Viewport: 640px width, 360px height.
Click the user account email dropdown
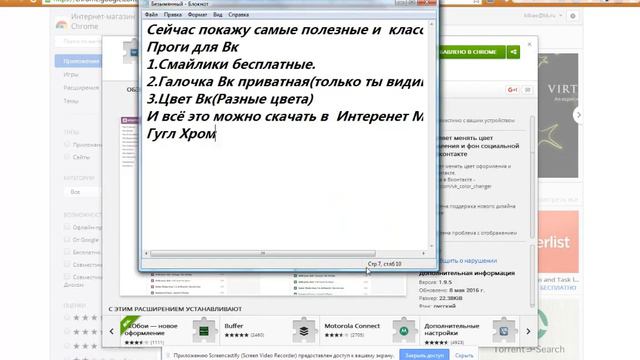point(542,16)
